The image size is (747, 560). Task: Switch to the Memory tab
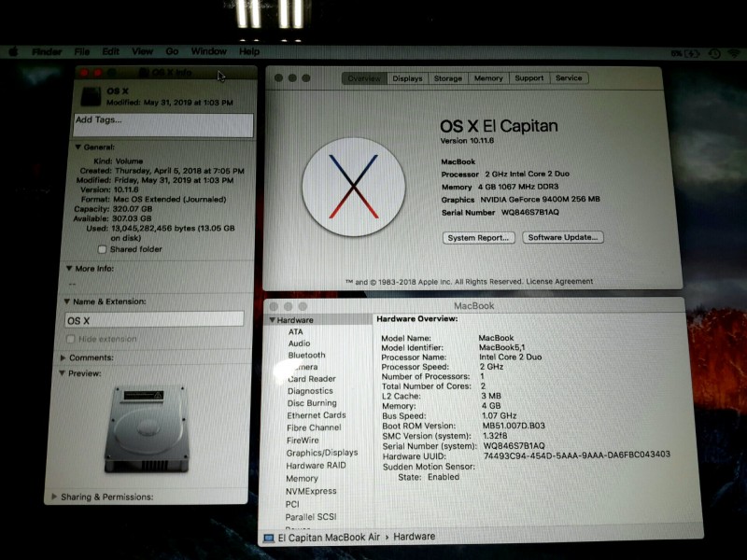click(x=488, y=78)
